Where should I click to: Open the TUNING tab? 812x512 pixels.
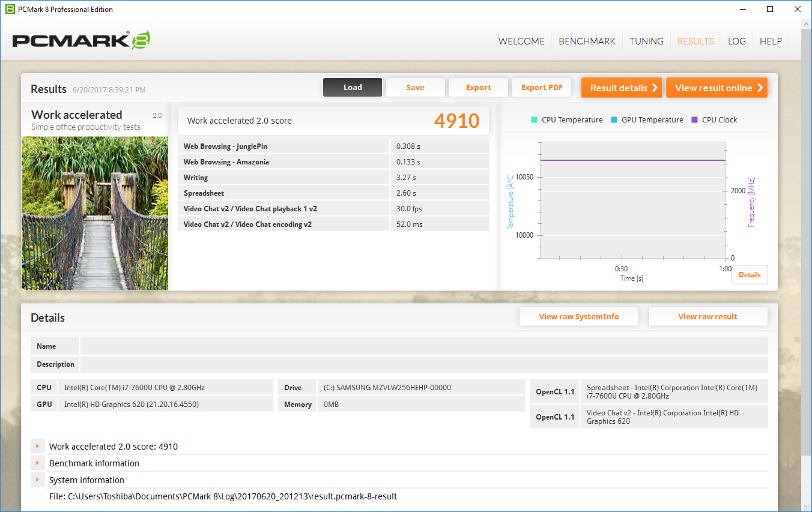click(x=646, y=41)
